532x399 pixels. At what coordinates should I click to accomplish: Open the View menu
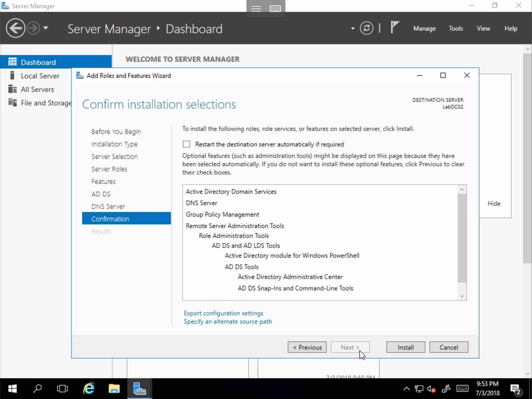(483, 28)
